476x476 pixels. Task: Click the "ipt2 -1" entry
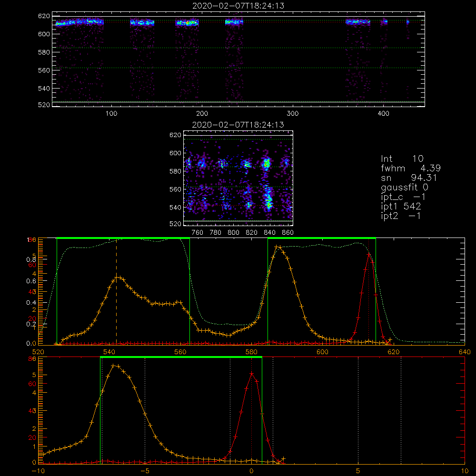[x=401, y=216]
